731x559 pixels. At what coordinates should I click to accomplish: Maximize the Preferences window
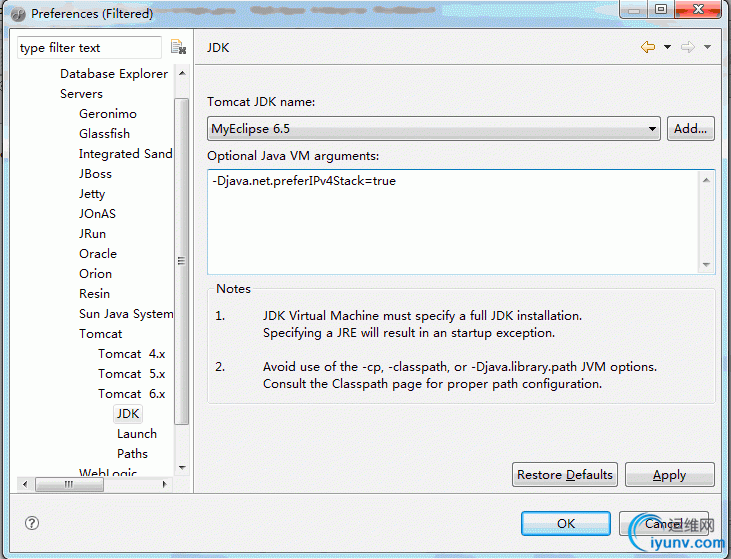click(x=661, y=9)
